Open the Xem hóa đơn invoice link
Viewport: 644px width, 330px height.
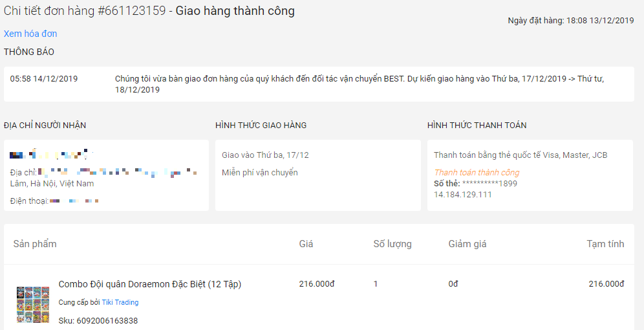pyautogui.click(x=30, y=34)
